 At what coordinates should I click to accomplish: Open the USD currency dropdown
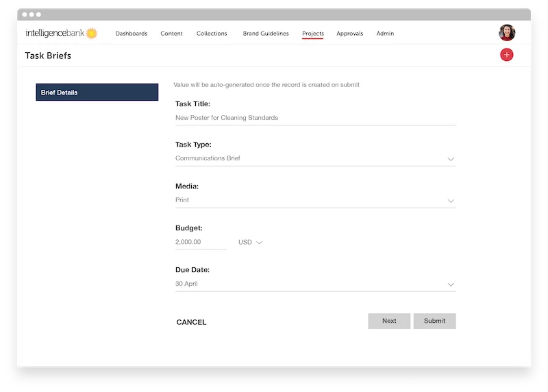pos(250,243)
